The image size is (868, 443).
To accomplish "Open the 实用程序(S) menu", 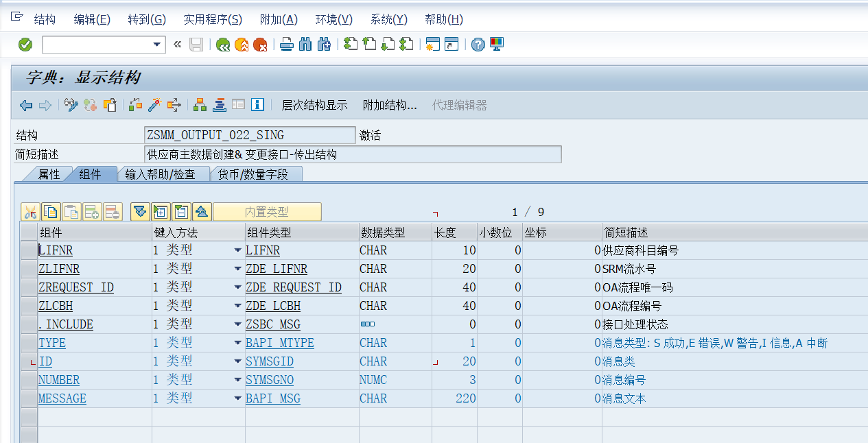I will (213, 19).
